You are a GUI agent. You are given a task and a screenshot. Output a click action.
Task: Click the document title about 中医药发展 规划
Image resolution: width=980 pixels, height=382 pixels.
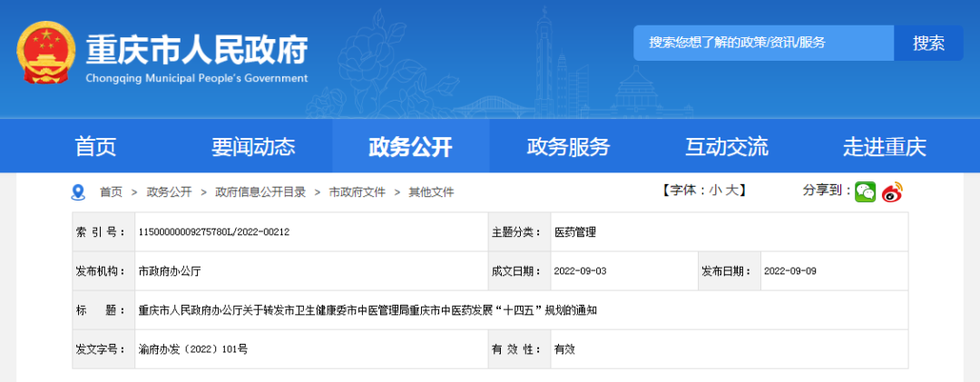(367, 310)
